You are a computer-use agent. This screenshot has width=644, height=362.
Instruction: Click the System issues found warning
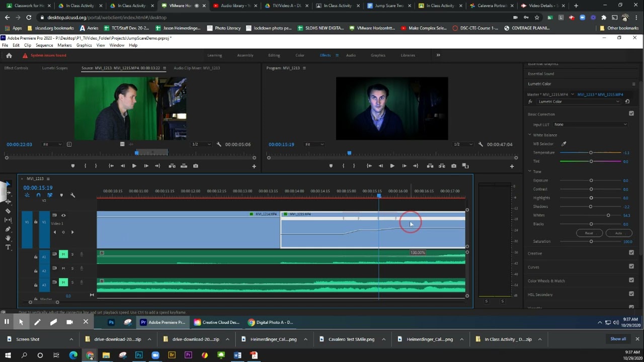point(48,55)
